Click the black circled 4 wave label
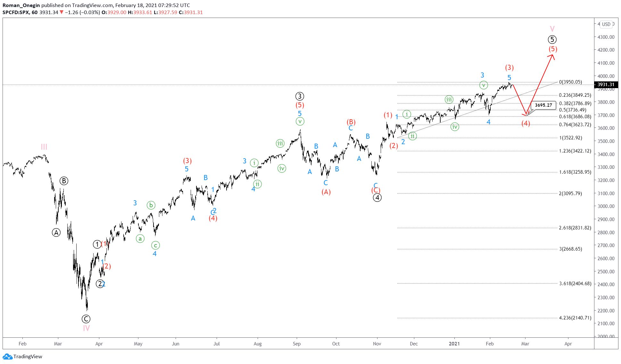 [x=377, y=198]
